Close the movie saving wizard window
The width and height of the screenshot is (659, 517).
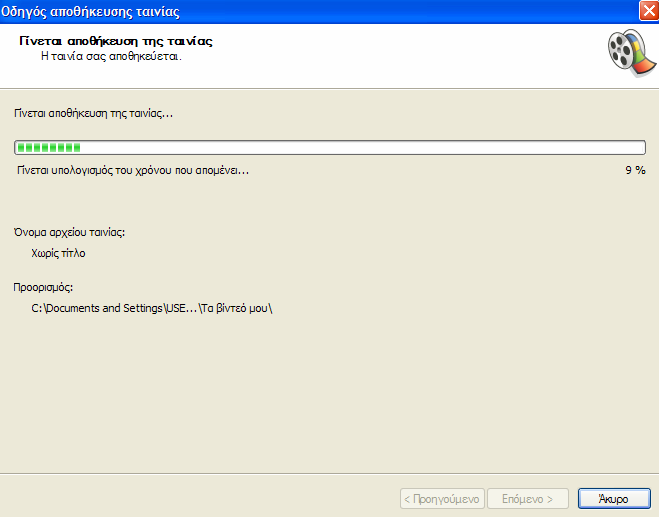(x=648, y=11)
